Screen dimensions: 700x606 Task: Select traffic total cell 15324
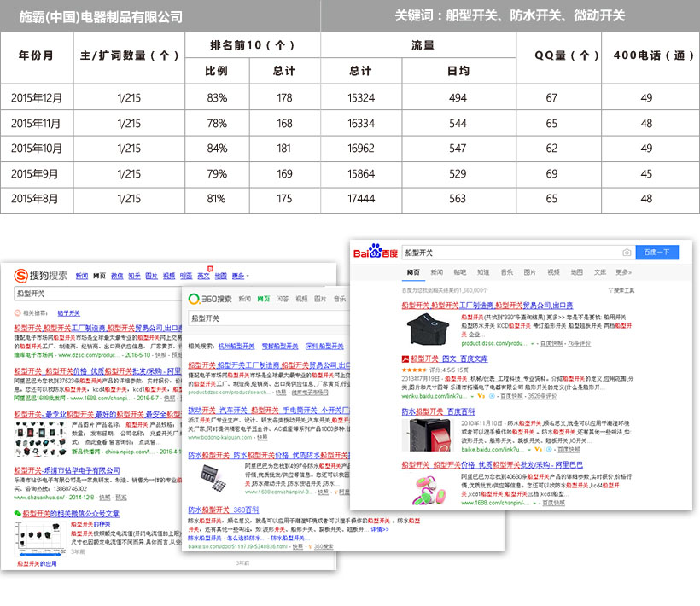tap(361, 97)
